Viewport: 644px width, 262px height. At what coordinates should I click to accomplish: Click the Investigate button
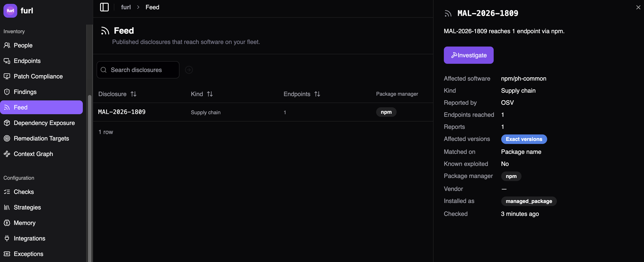(468, 55)
